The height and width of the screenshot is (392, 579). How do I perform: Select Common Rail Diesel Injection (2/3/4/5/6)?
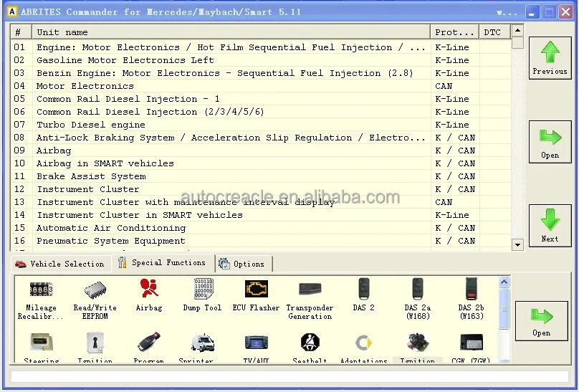(x=261, y=112)
